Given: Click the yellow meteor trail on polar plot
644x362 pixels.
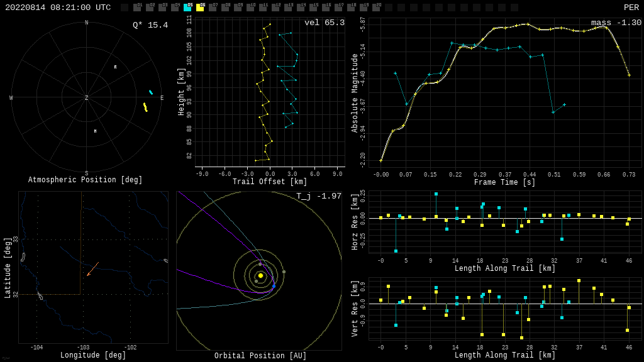Looking at the screenshot, I should point(145,107).
